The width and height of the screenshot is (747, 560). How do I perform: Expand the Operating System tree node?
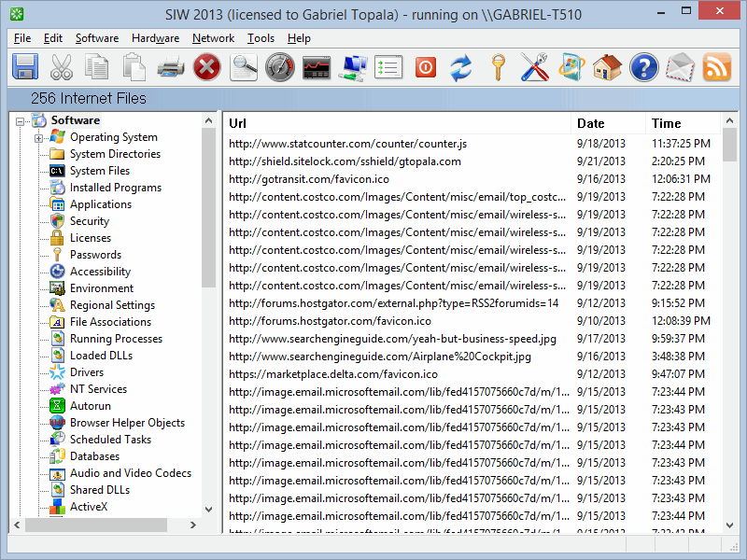coord(39,138)
